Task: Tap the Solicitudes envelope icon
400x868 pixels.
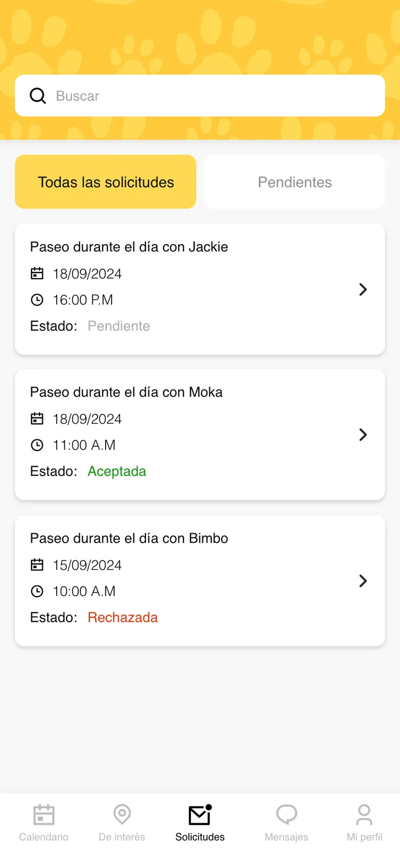Action: pyautogui.click(x=200, y=815)
